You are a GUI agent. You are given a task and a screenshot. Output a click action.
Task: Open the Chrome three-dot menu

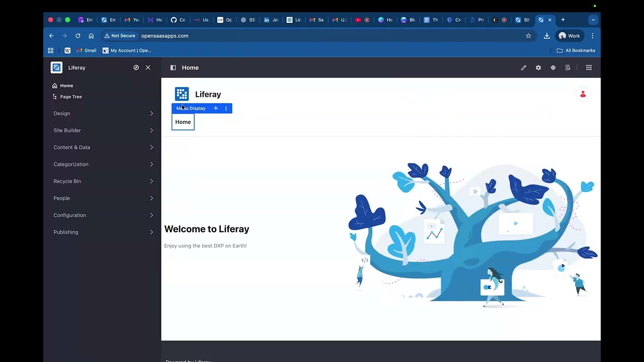click(x=593, y=36)
